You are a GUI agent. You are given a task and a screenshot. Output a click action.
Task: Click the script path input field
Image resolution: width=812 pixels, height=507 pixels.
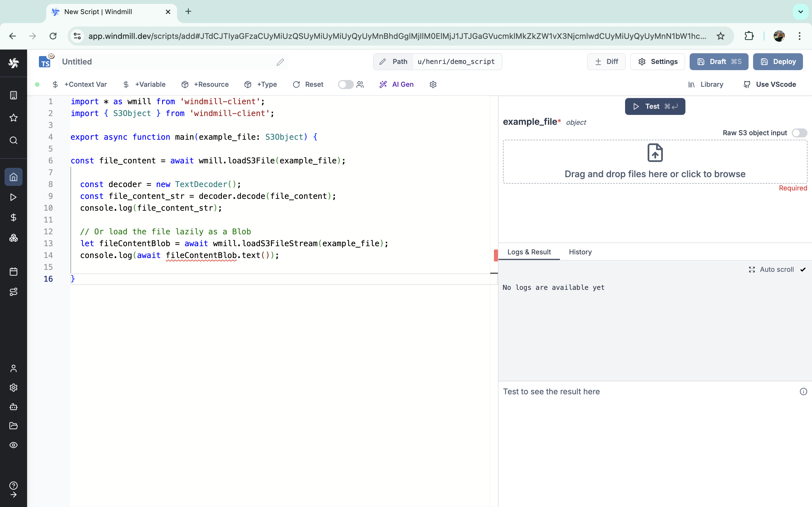[456, 61]
